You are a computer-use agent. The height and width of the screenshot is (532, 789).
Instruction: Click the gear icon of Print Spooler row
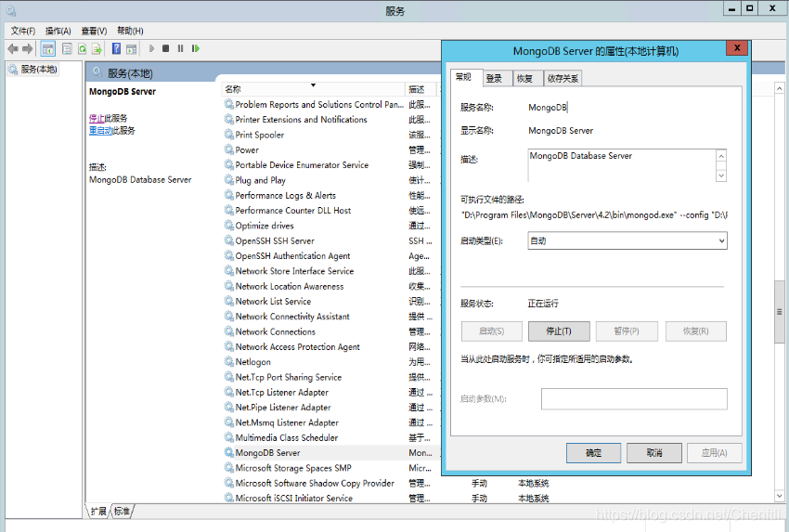click(229, 135)
